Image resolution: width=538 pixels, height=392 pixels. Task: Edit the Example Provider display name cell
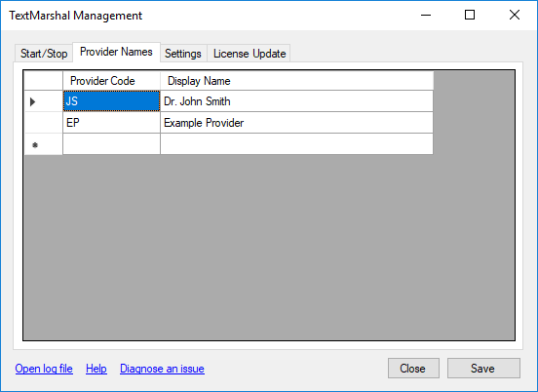tap(296, 123)
